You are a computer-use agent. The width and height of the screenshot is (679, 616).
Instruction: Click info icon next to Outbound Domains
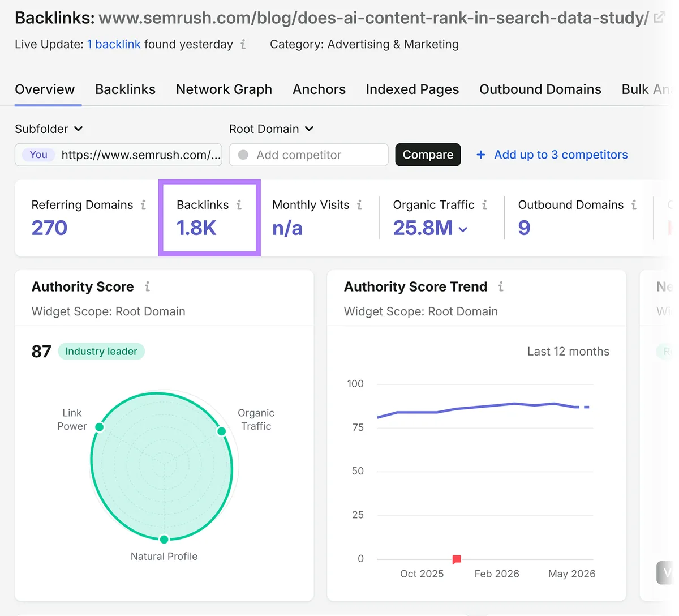click(634, 205)
